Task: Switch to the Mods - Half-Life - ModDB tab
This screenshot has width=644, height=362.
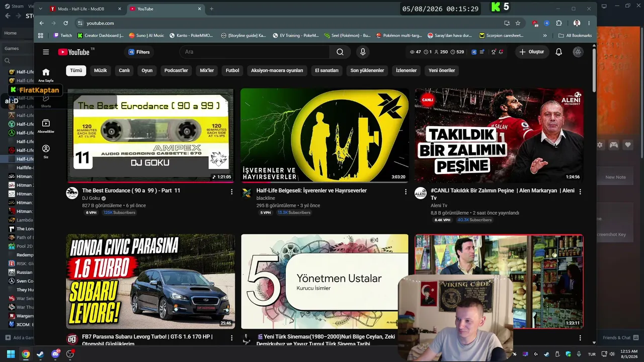Action: point(86,9)
